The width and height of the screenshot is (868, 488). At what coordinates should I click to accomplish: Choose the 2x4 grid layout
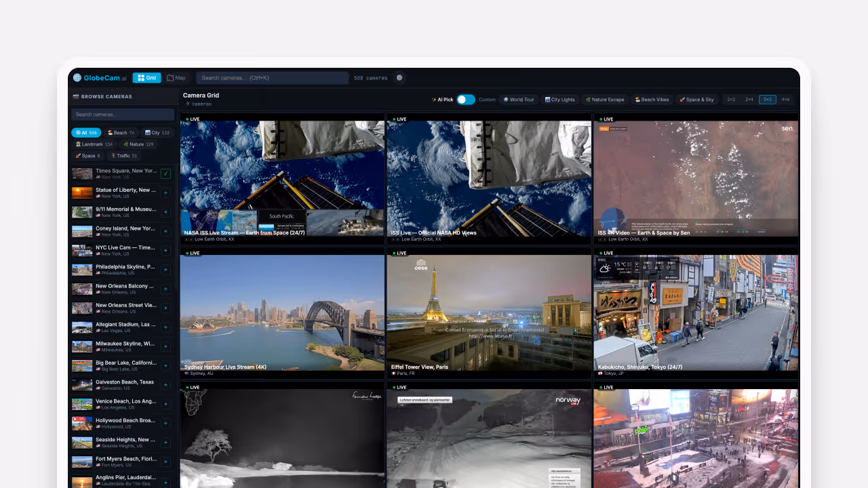tap(749, 99)
